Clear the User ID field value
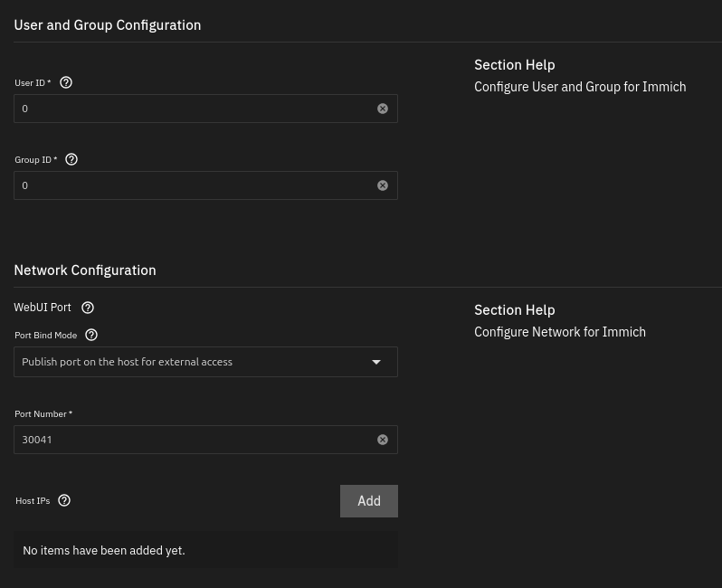The height and width of the screenshot is (588, 722). coord(383,109)
